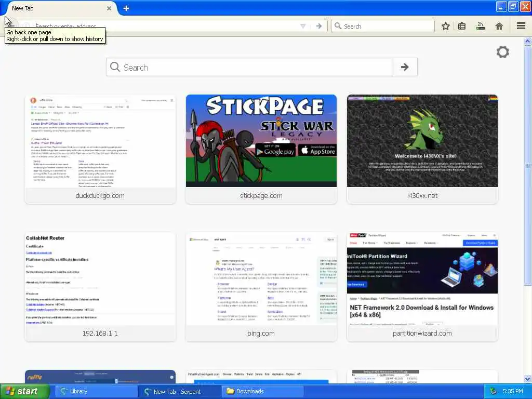Open the partitionwizard.com tile
The height and width of the screenshot is (399, 532).
pyautogui.click(x=422, y=287)
